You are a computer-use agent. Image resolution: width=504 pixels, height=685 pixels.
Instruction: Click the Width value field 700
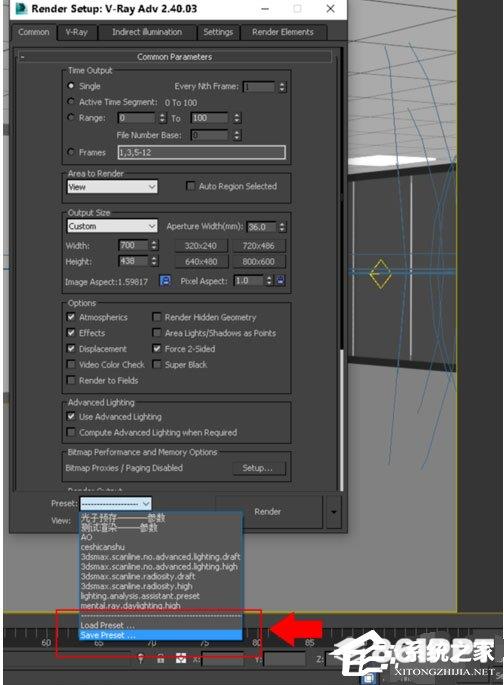(x=134, y=245)
